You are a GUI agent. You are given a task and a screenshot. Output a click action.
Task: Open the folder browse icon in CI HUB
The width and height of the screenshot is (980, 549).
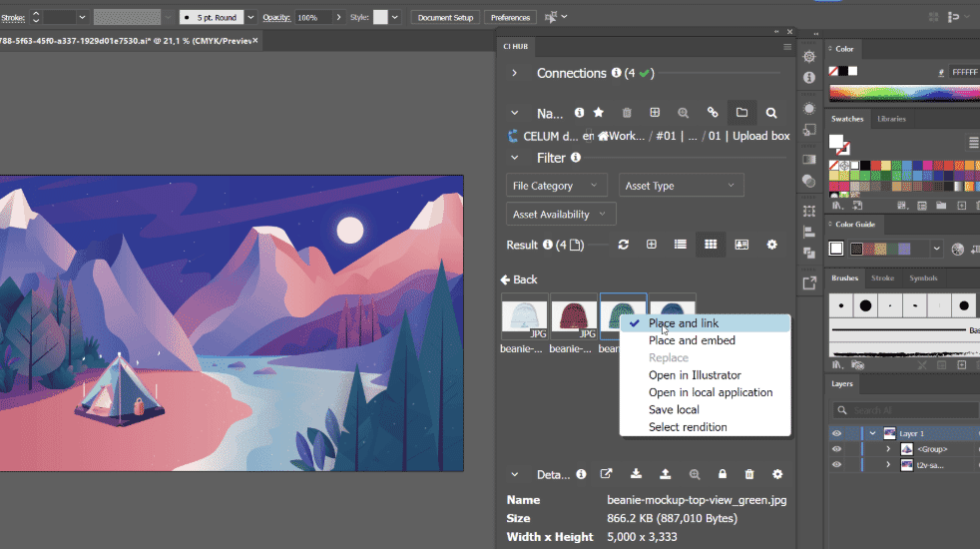coord(741,113)
